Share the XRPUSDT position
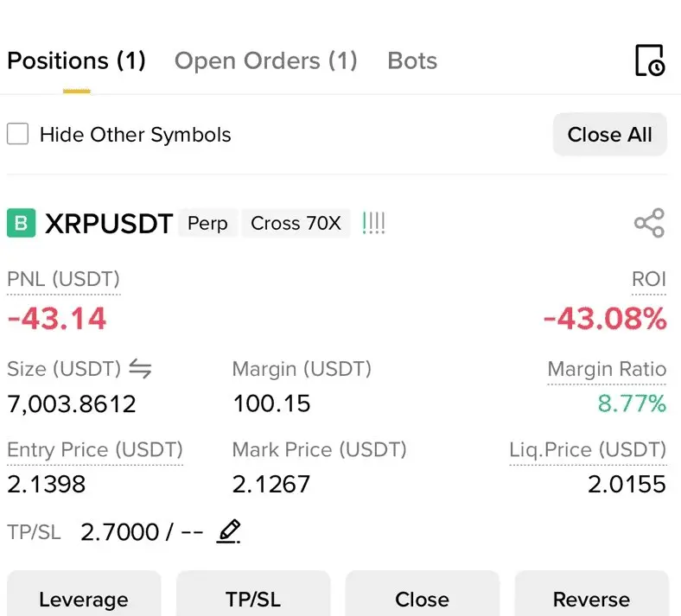681x616 pixels. click(649, 223)
